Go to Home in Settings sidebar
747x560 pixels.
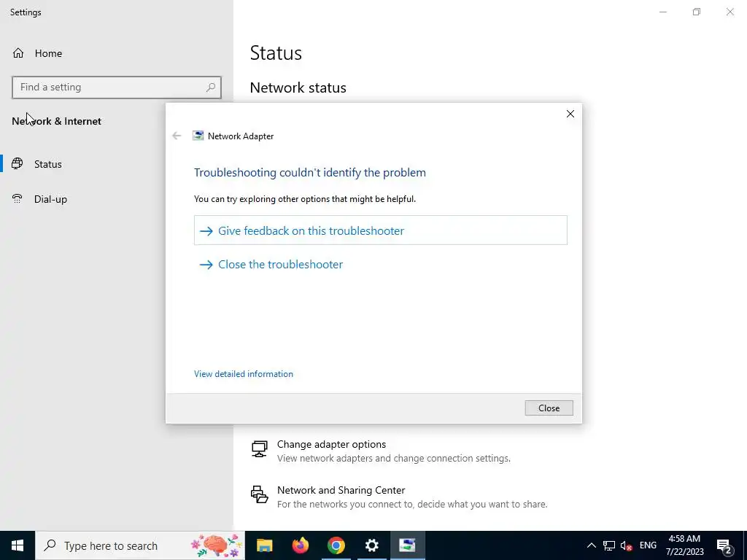(48, 53)
